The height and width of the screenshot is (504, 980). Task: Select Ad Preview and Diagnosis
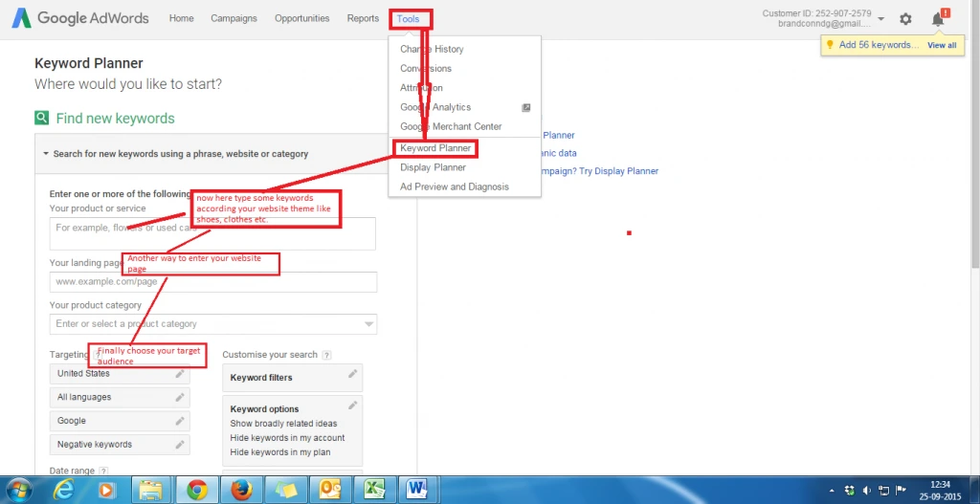pos(455,186)
